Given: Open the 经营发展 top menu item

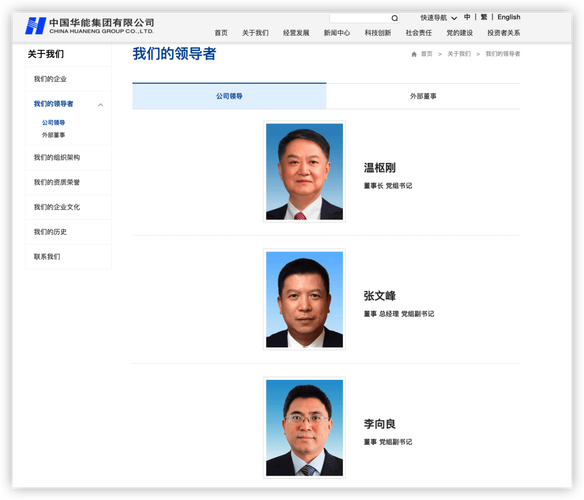Looking at the screenshot, I should [296, 33].
